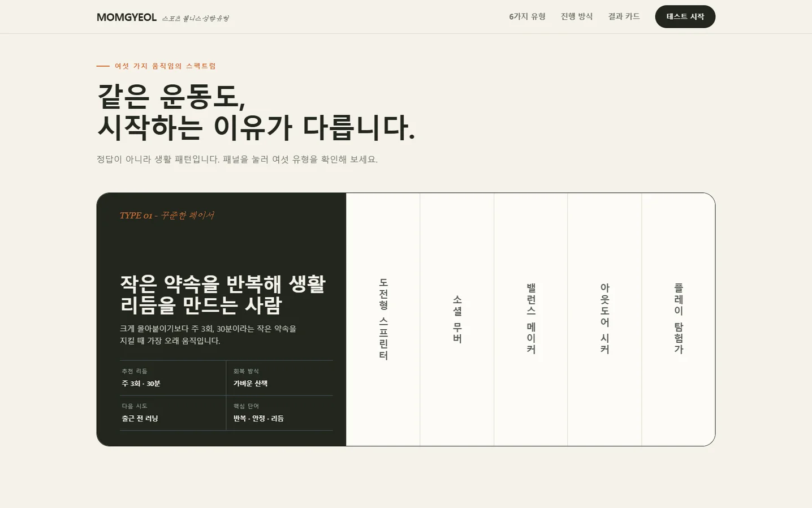Expand the 소셜 무버 panel
Screen dimensions: 812x508
(457, 319)
